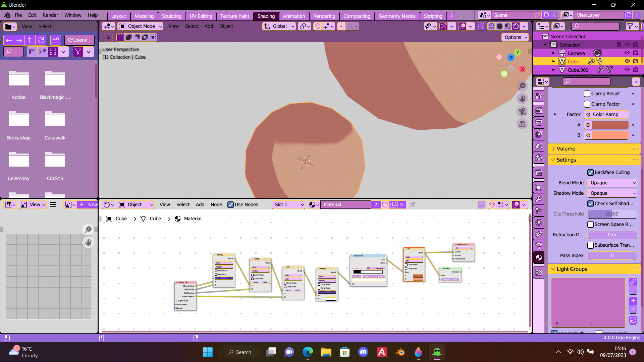The image size is (644, 362).
Task: Disable the Backface Culling checkbox
Action: pos(591,172)
